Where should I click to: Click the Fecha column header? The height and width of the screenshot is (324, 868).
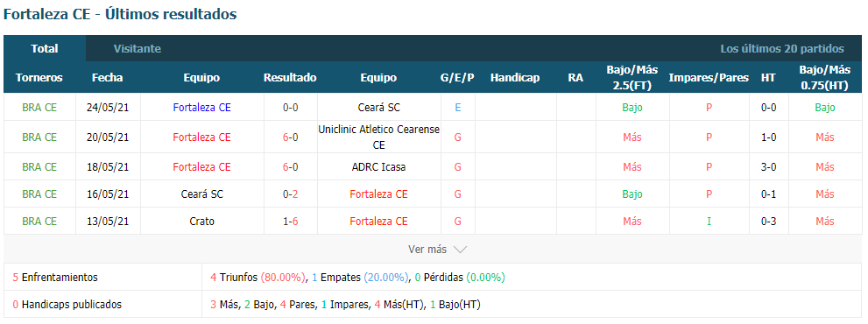tap(108, 78)
